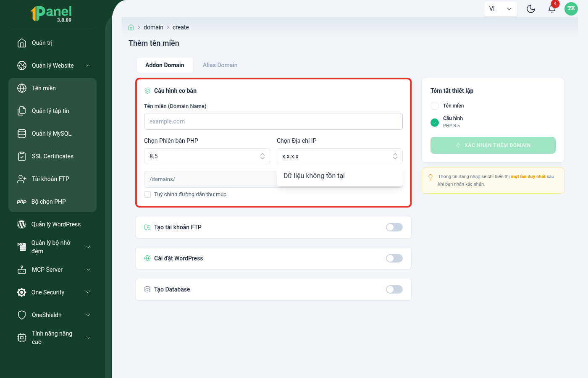Image resolution: width=588 pixels, height=378 pixels.
Task: Click the Quản lý MySQL database icon
Action: pos(22,134)
